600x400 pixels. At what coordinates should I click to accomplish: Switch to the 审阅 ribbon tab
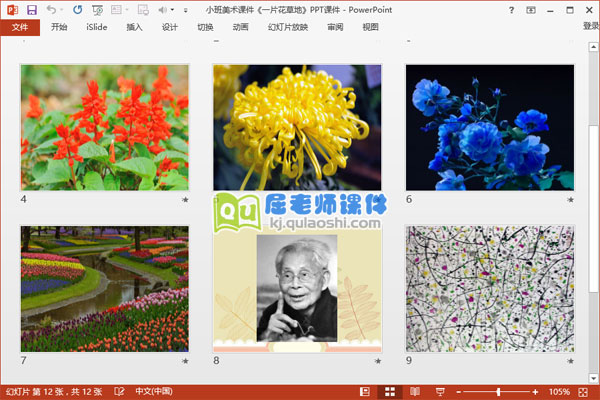pyautogui.click(x=335, y=27)
